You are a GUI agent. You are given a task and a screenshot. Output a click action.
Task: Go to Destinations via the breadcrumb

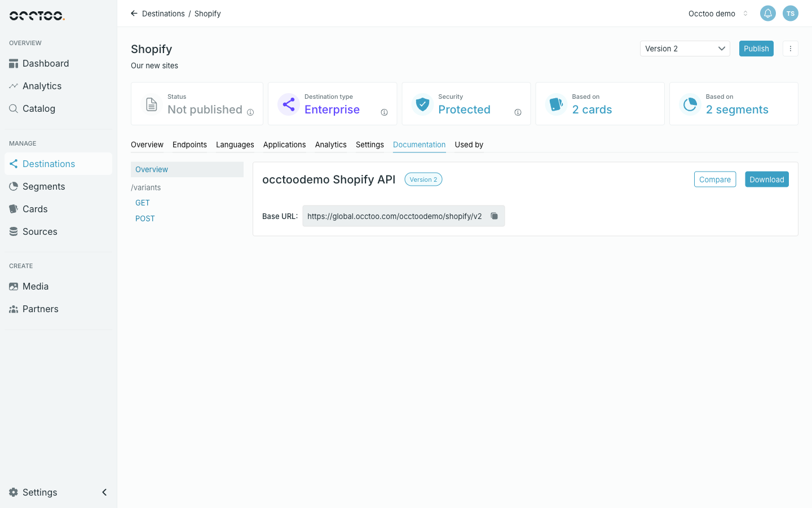point(164,14)
